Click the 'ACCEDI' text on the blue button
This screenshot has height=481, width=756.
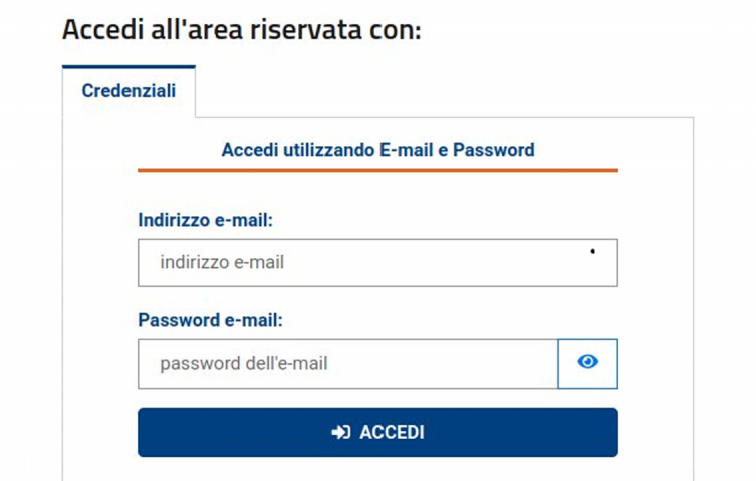[392, 432]
